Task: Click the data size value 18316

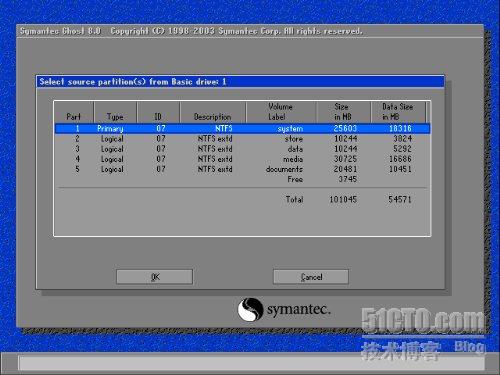Action: click(x=400, y=128)
